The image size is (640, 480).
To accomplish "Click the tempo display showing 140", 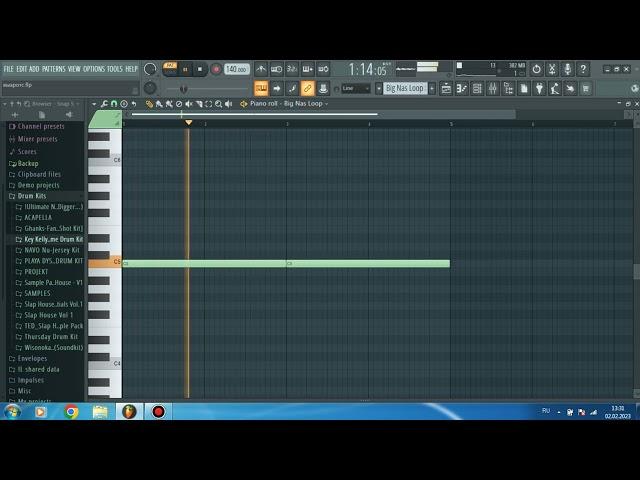I will click(236, 69).
